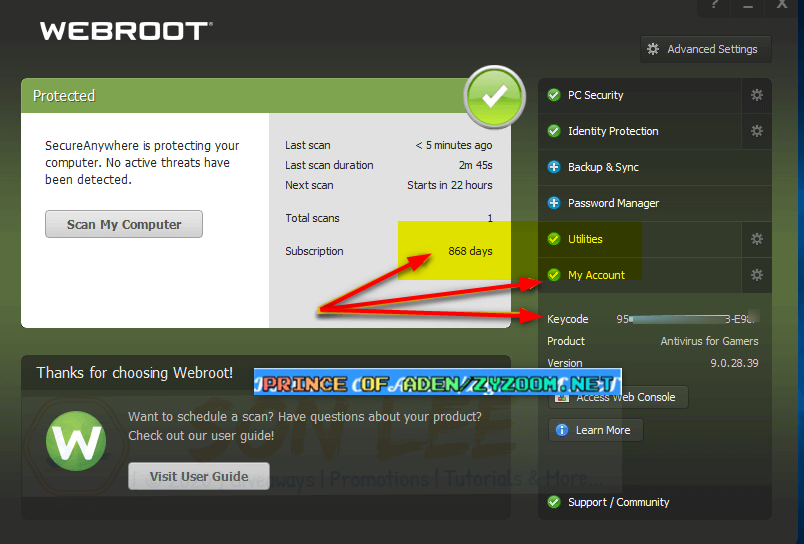804x544 pixels.
Task: Click the '868 days' subscription value
Action: click(x=470, y=251)
